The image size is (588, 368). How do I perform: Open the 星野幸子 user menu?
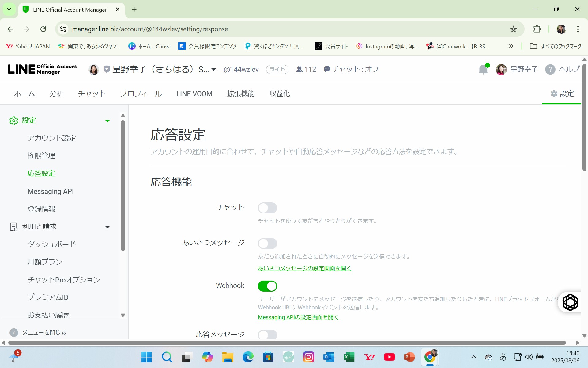coord(517,69)
